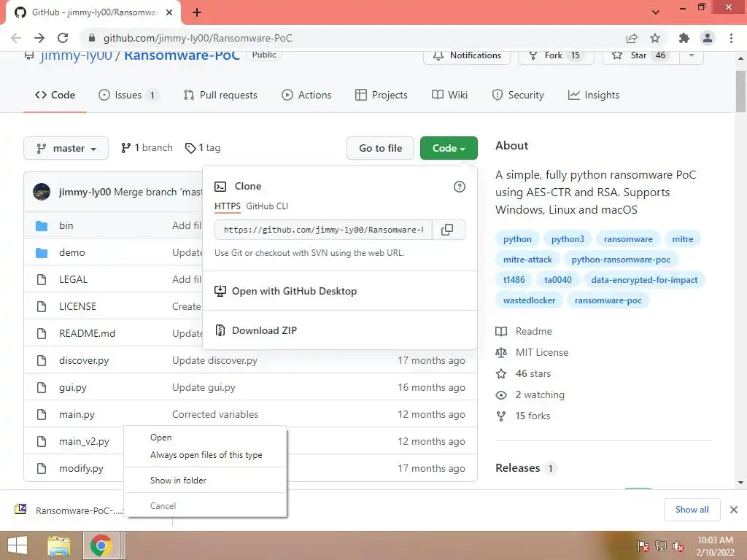This screenshot has width=747, height=560.
Task: View the site lock icon in the address bar
Action: tap(92, 38)
